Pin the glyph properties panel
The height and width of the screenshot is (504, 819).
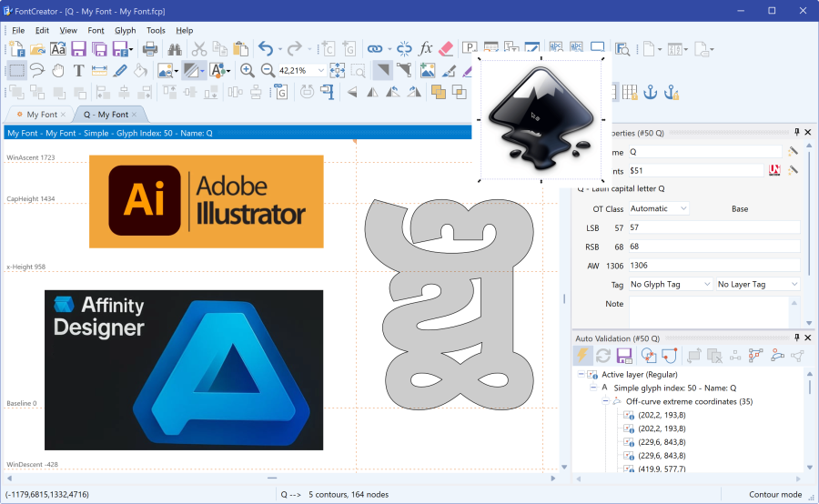[x=796, y=132]
